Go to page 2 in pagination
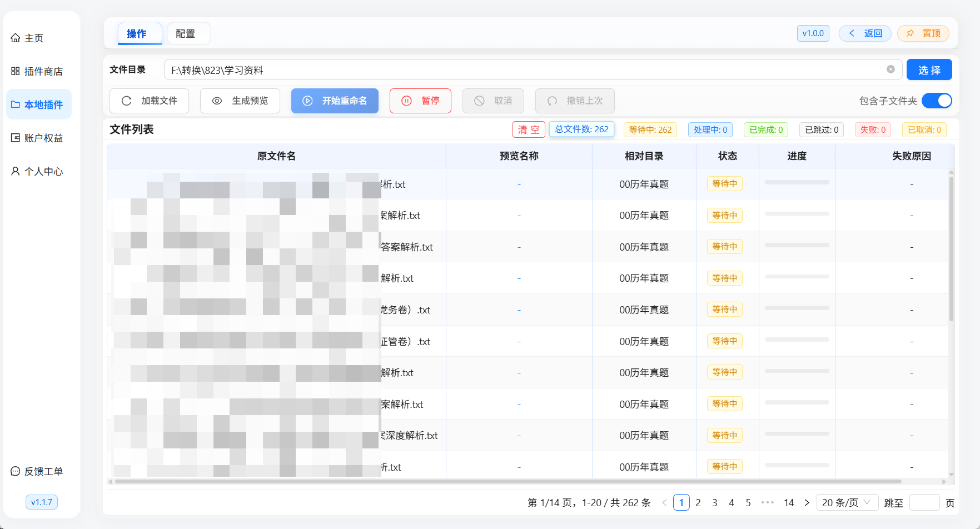The width and height of the screenshot is (980, 529). click(x=698, y=502)
